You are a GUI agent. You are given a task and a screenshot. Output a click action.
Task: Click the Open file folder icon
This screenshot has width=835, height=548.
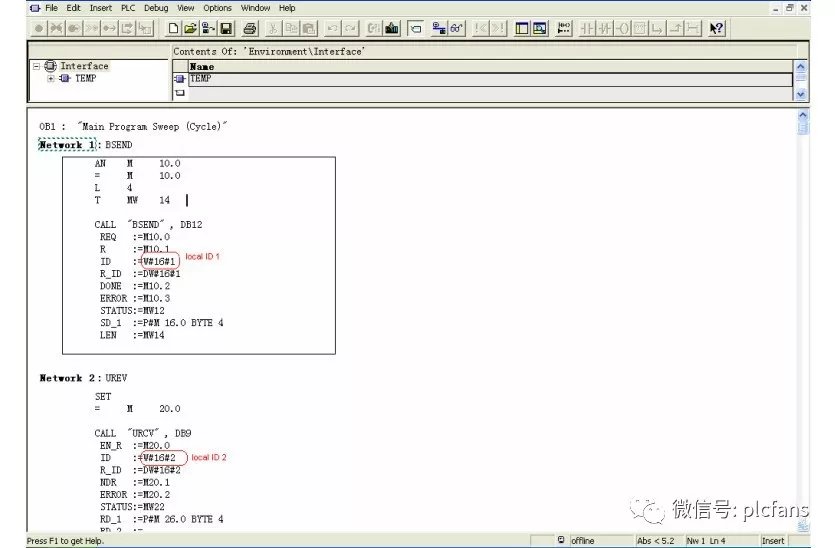tap(190, 28)
